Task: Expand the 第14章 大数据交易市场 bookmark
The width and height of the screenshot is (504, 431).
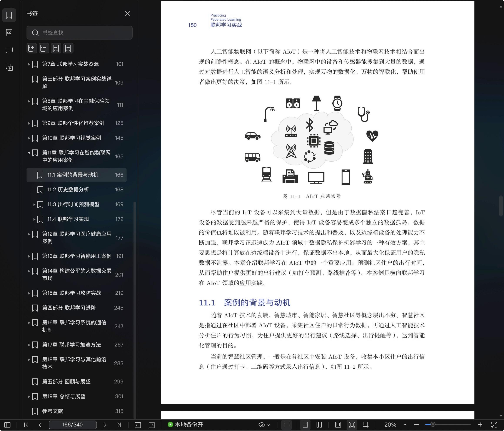Action: [x=29, y=271]
